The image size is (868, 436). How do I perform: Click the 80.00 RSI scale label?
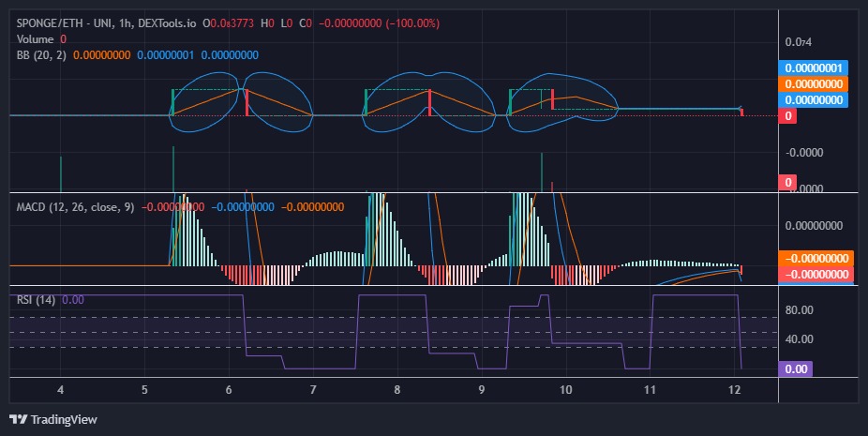[x=800, y=309]
